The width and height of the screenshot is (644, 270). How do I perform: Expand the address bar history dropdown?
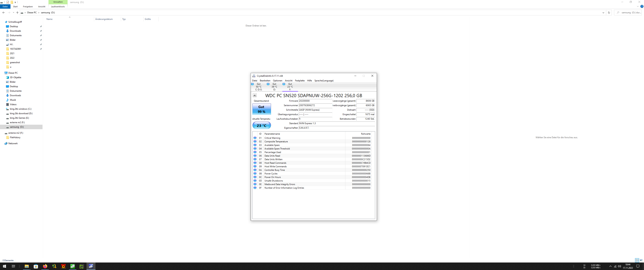coord(603,13)
